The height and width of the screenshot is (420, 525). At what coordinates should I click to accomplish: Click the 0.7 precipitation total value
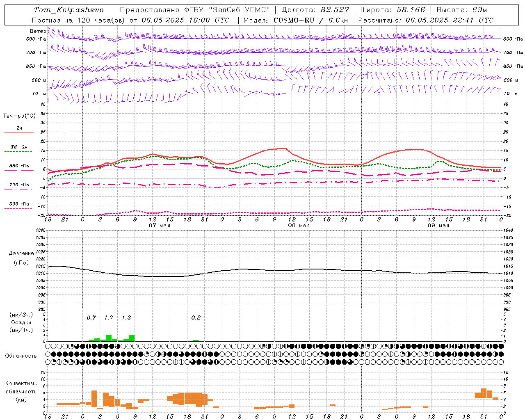[x=91, y=317]
